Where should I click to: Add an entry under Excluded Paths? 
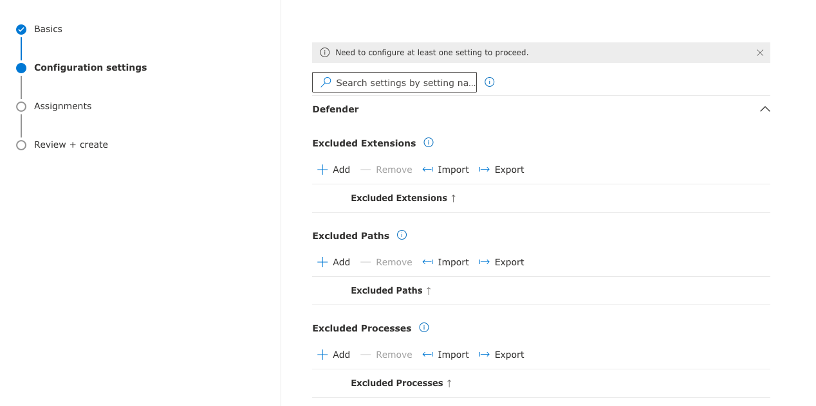[x=334, y=262]
